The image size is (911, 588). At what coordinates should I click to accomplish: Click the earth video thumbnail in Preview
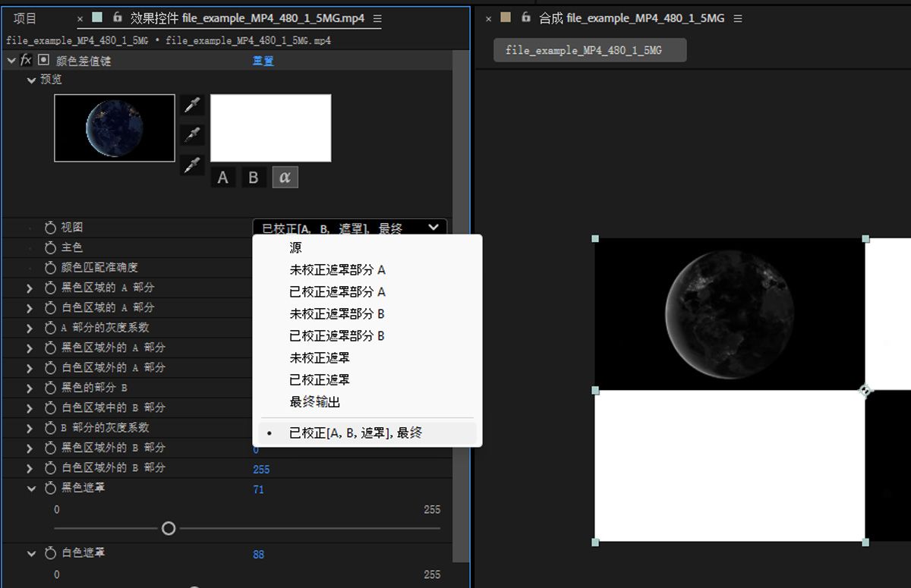tap(113, 127)
